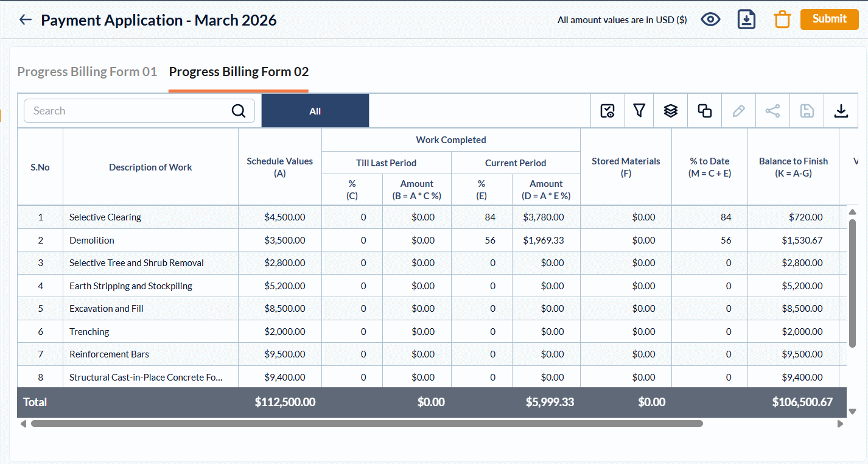Image resolution: width=868 pixels, height=464 pixels.
Task: Click the download document icon in header
Action: (746, 19)
